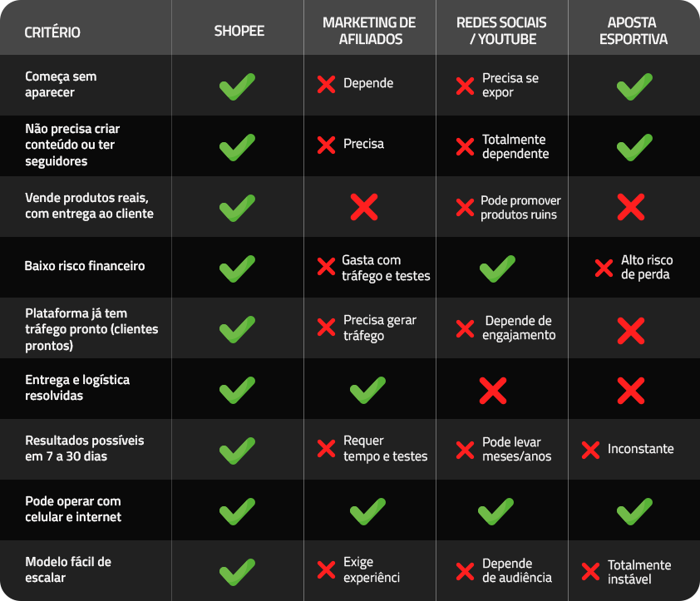Click the Resultados possíveis em 7 a 30 dias text
This screenshot has height=601, width=700.
click(x=73, y=448)
